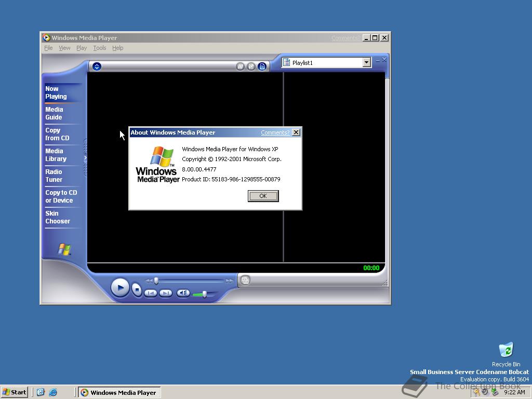Toggle the playlist pane icon
The width and height of the screenshot is (532, 399).
click(262, 66)
